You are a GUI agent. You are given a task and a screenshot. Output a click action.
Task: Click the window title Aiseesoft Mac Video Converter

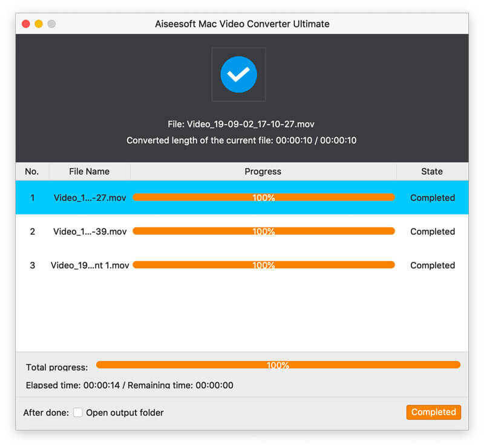[242, 24]
